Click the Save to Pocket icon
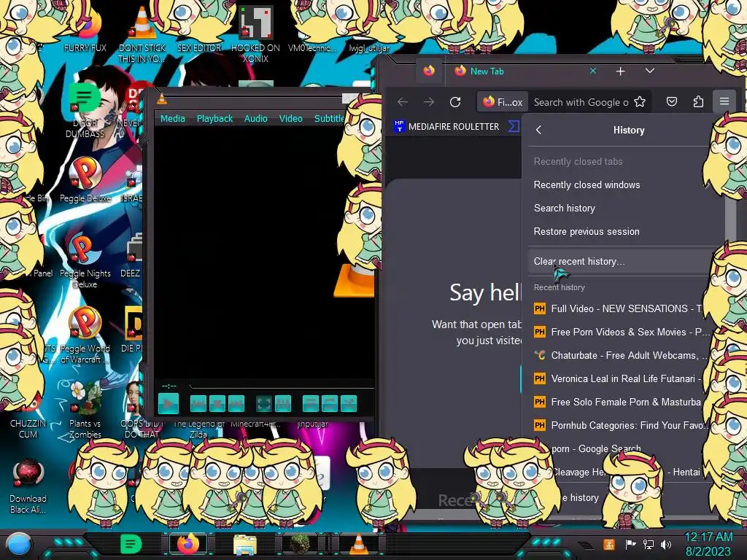Screen dimensions: 747x560 tap(672, 101)
